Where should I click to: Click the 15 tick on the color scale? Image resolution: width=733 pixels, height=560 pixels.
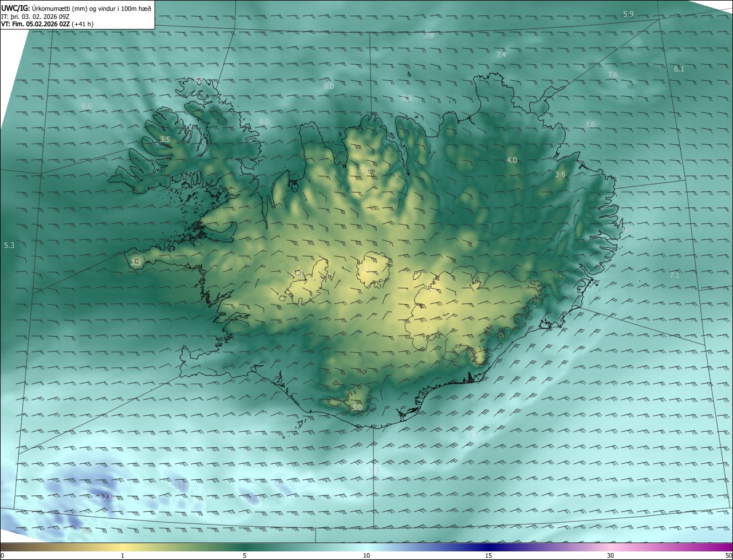[x=488, y=555]
